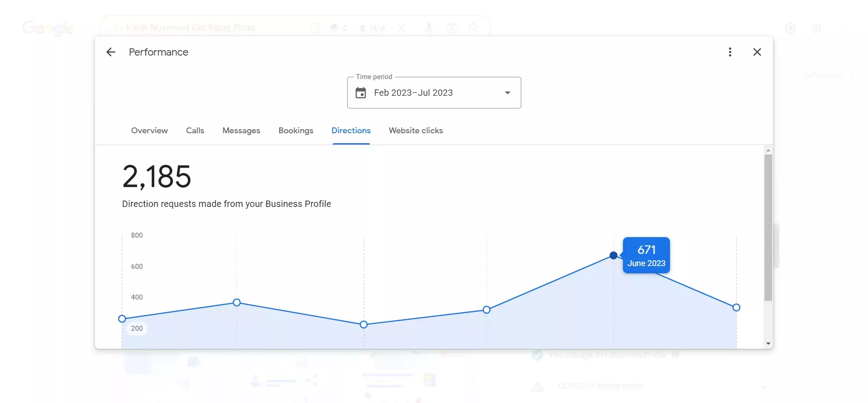The height and width of the screenshot is (403, 868).
Task: Click the 200 axis label
Action: [137, 328]
